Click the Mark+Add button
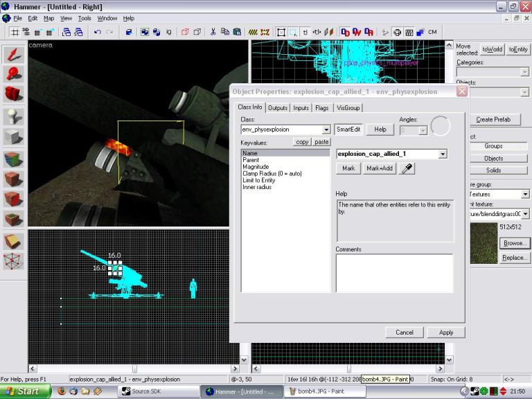This screenshot has height=399, width=532. pyautogui.click(x=380, y=168)
